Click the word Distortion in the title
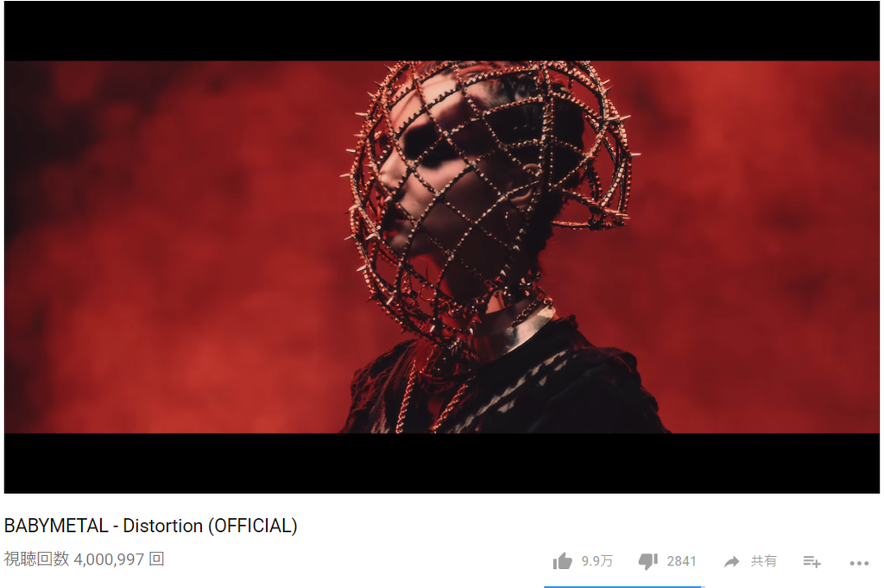The width and height of the screenshot is (884, 588). pos(163,526)
